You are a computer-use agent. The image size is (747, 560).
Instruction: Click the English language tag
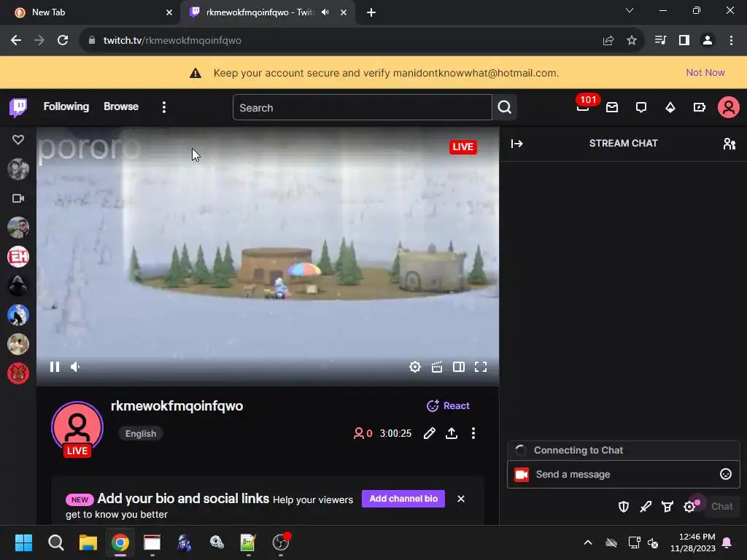[x=141, y=433]
